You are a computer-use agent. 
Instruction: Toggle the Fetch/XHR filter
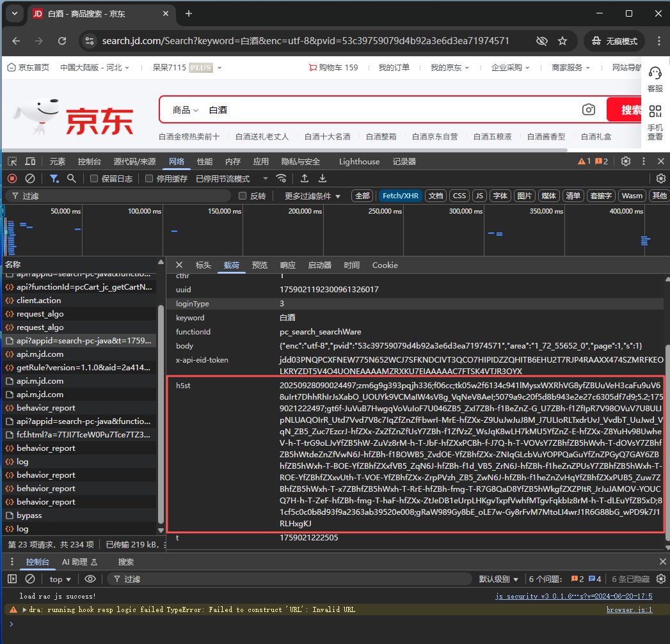pos(401,196)
